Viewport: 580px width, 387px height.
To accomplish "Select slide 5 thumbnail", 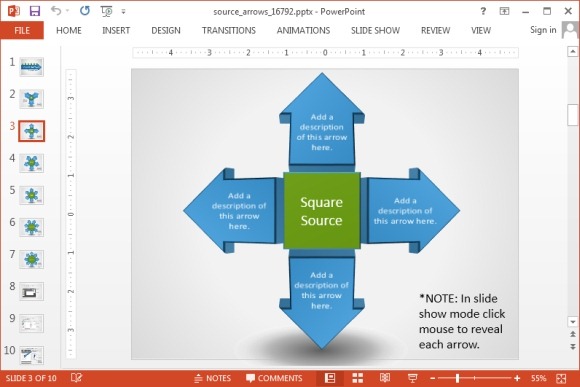I will pyautogui.click(x=31, y=195).
